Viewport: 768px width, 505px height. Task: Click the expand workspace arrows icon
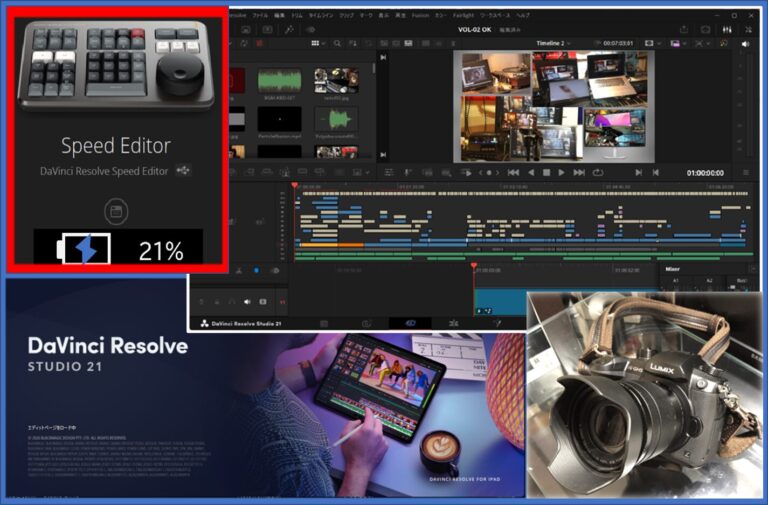(748, 30)
